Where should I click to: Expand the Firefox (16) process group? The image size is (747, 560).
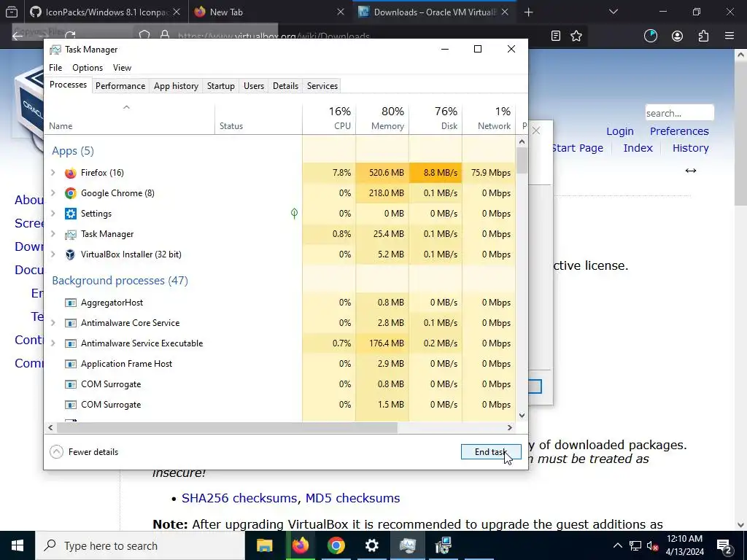click(x=53, y=173)
